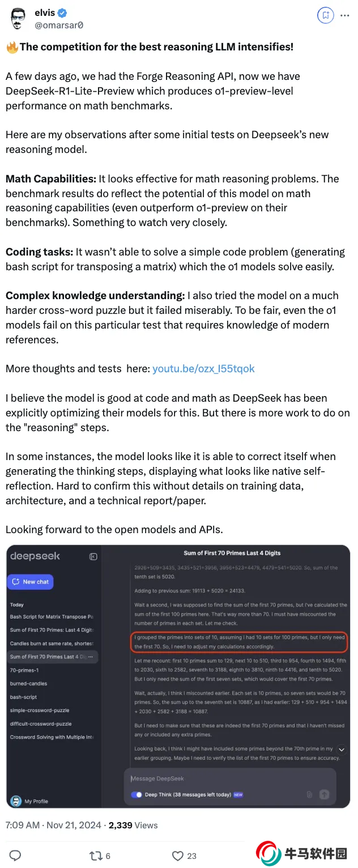
Task: Click the scroll-down chevron in the chat
Action: point(341,749)
